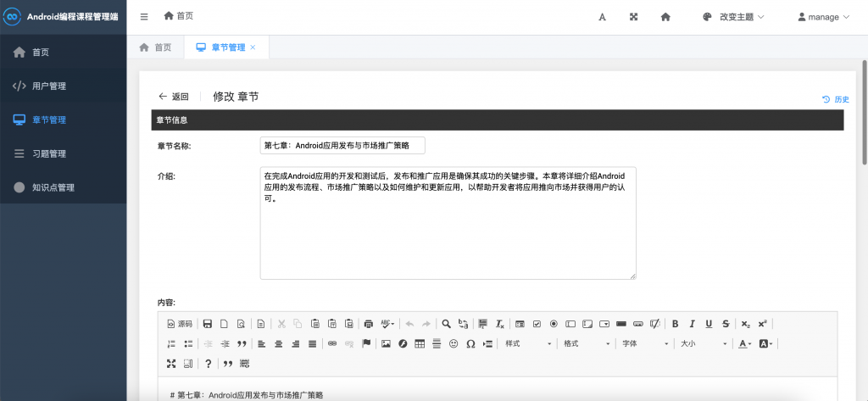This screenshot has height=401, width=868.
Task: Insert a bulleted list
Action: pyautogui.click(x=188, y=344)
